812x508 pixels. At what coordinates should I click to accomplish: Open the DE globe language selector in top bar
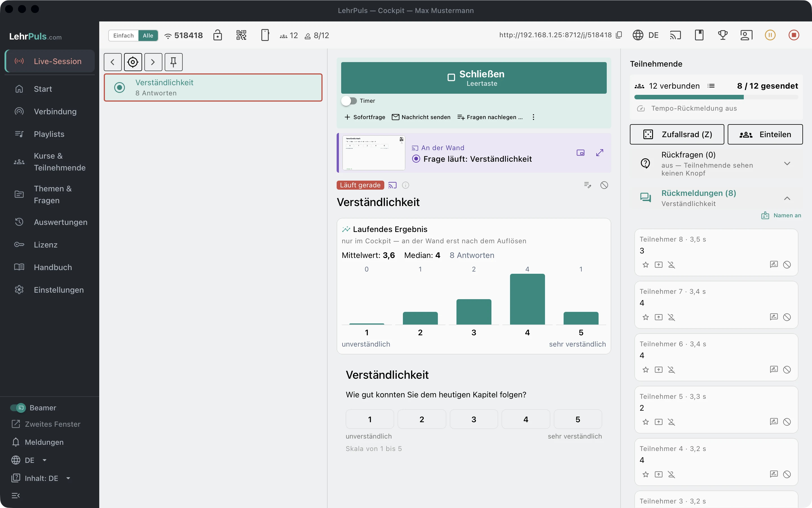tap(645, 35)
